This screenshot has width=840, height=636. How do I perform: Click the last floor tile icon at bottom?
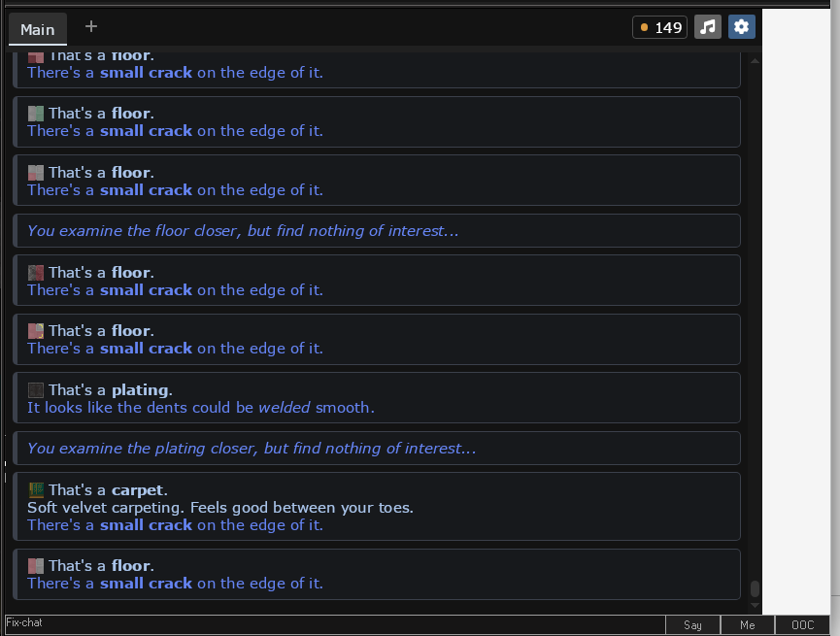click(36, 565)
